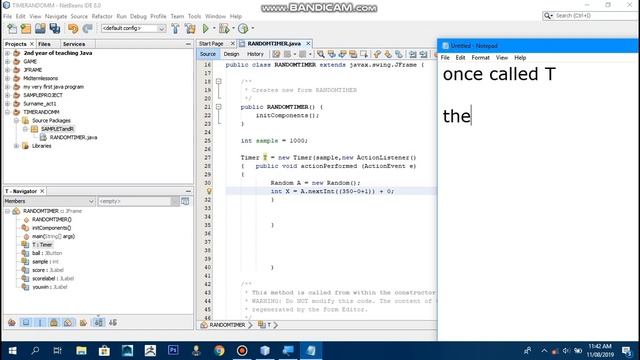Toggle Show Static Members in Navigator

[x=40, y=322]
